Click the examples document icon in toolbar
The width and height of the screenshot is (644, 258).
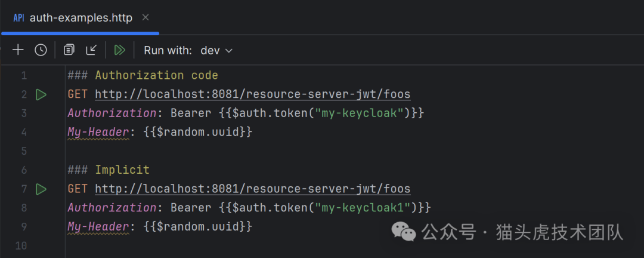point(69,50)
